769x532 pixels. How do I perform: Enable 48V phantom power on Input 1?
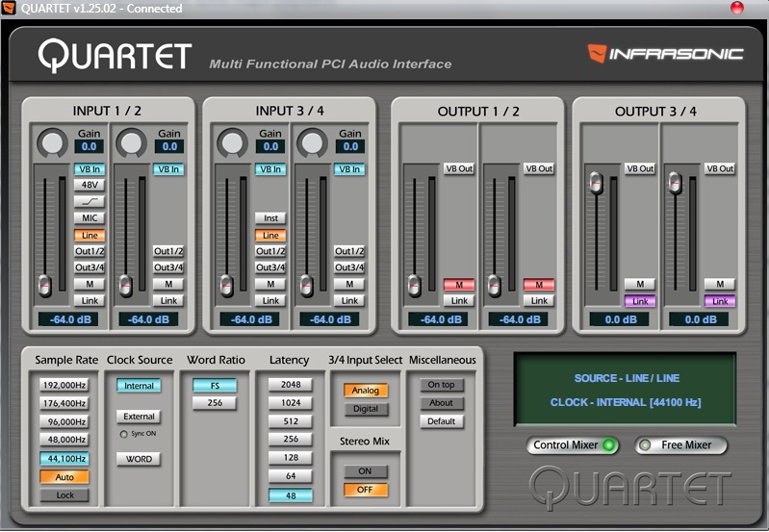90,185
